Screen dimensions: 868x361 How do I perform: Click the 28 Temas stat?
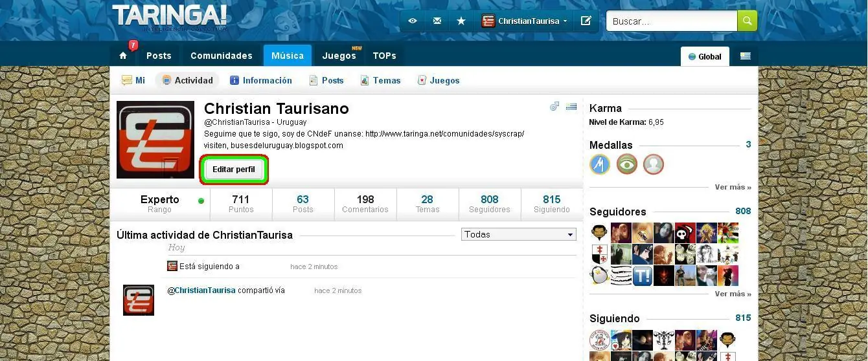[427, 204]
